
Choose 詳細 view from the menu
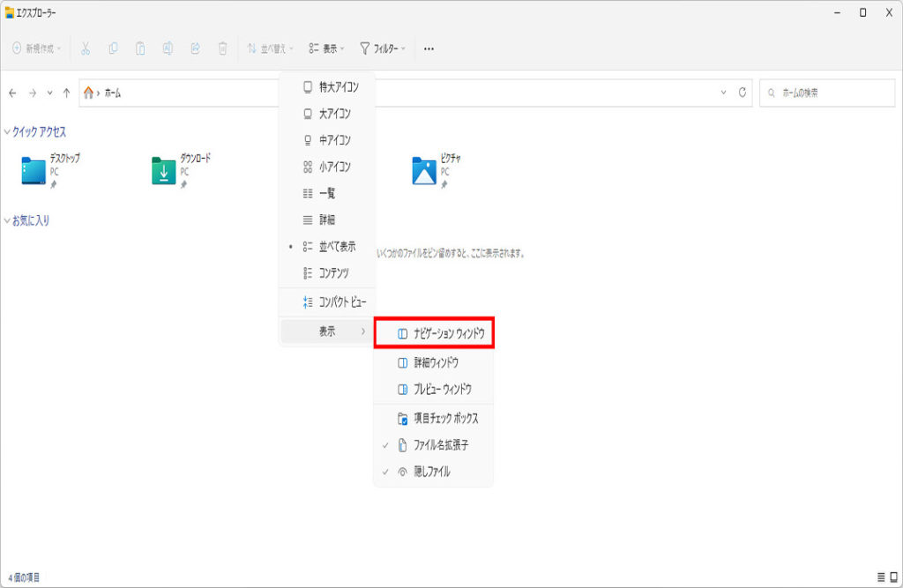coord(326,220)
